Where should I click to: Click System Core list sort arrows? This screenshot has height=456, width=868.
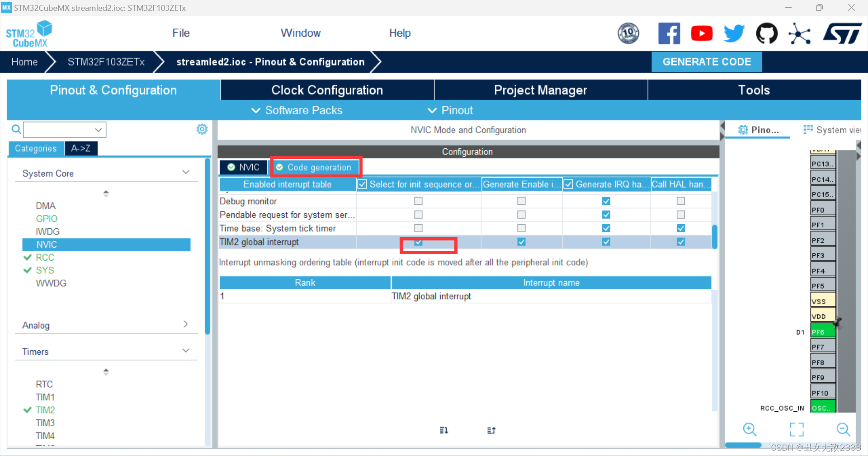click(x=106, y=193)
